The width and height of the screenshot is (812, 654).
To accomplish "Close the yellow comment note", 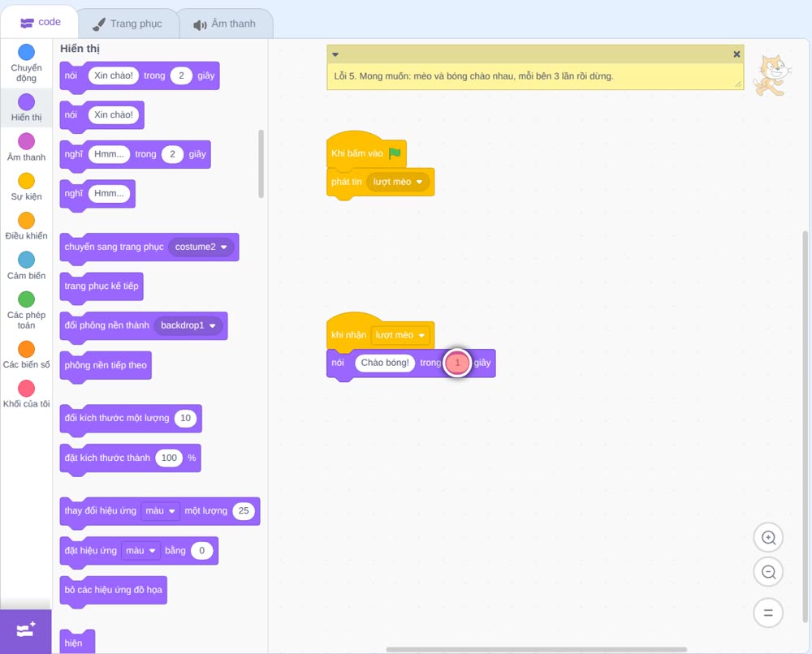I will point(736,54).
